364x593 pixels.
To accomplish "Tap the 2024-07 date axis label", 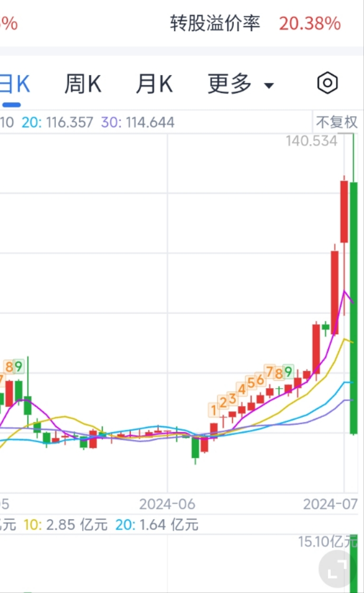I will coord(330,504).
